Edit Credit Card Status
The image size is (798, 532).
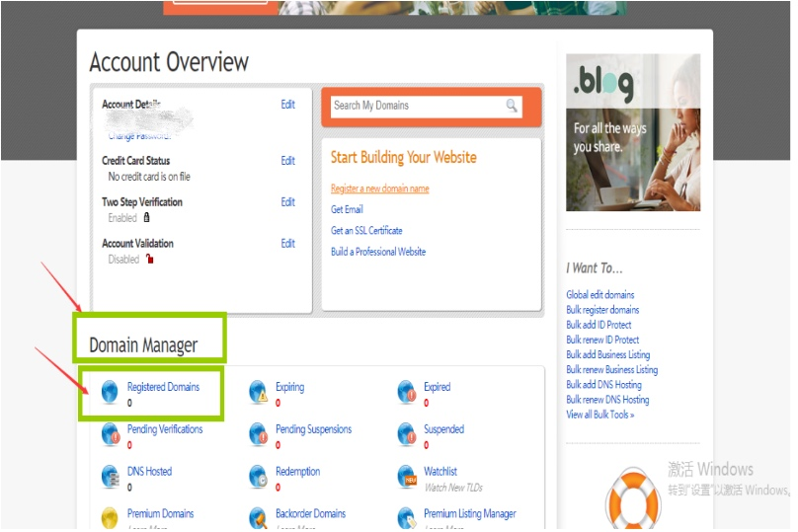(x=287, y=161)
